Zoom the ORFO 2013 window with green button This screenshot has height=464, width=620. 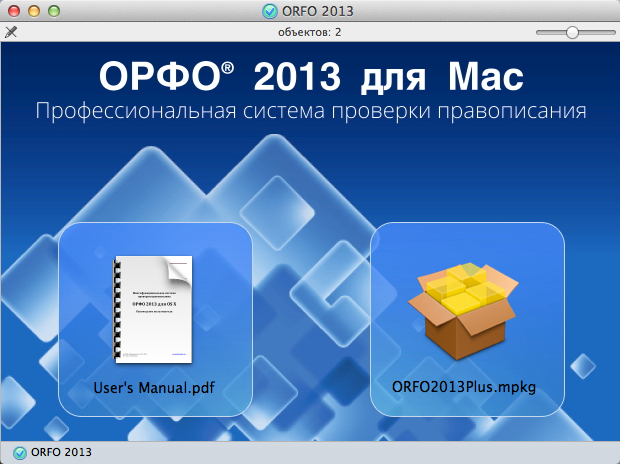[54, 11]
